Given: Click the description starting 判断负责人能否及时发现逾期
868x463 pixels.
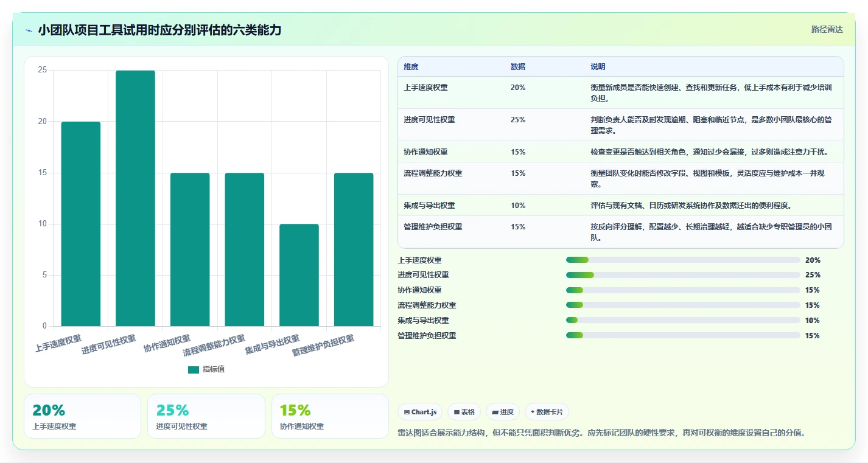Looking at the screenshot, I should 711,125.
